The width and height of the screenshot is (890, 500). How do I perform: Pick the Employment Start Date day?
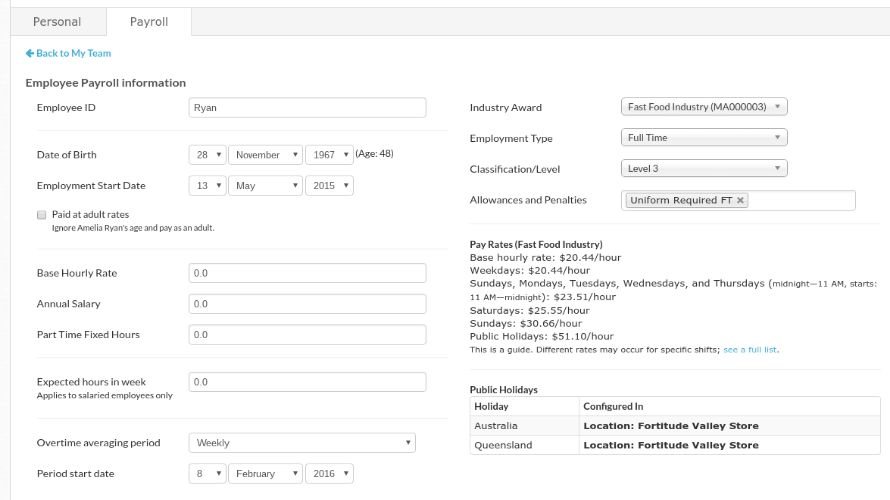207,186
